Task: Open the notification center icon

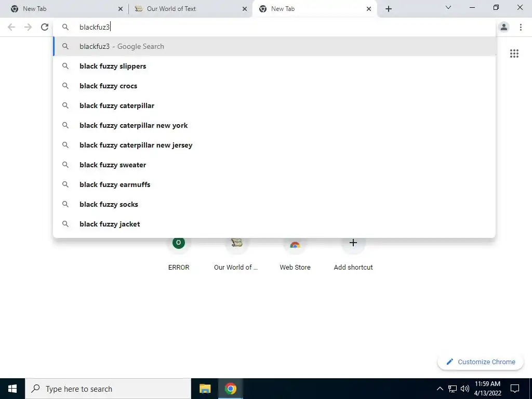Action: [x=515, y=389]
